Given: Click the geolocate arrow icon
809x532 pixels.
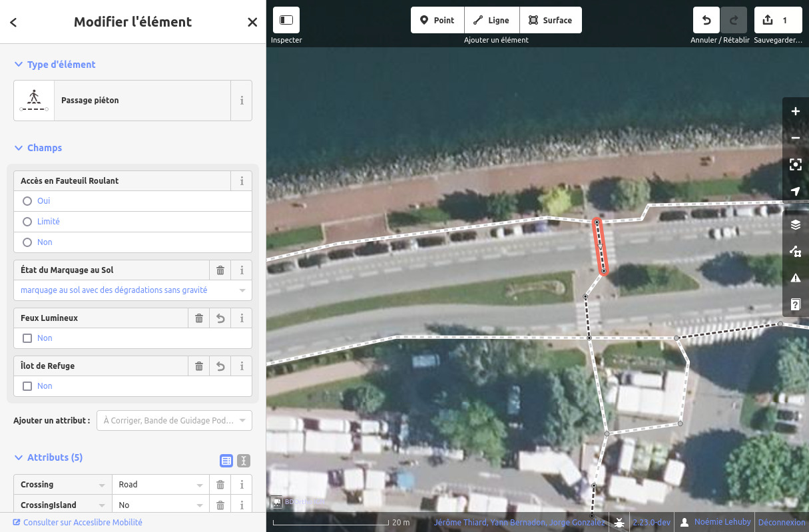Looking at the screenshot, I should point(795,191).
